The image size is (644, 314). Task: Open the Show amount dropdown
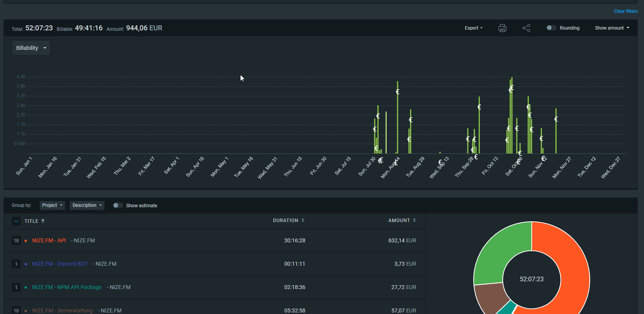point(612,28)
